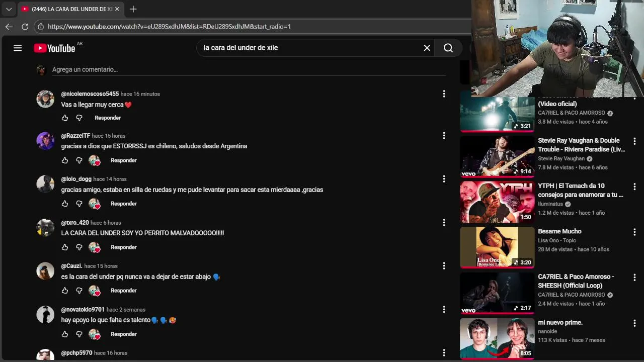Open YTPH El Temach video thumbnail
Screen dimensions: 644x362
497,202
